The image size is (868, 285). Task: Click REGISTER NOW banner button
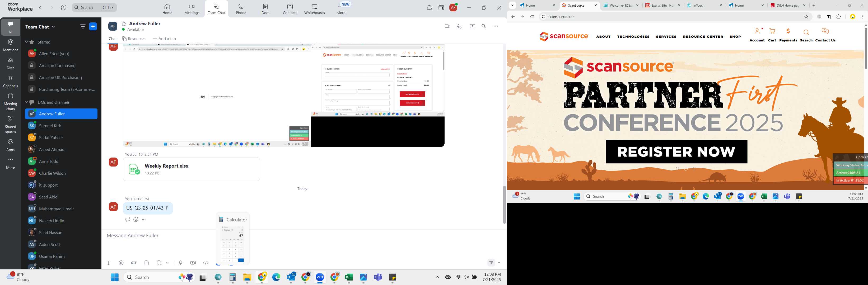(x=676, y=152)
